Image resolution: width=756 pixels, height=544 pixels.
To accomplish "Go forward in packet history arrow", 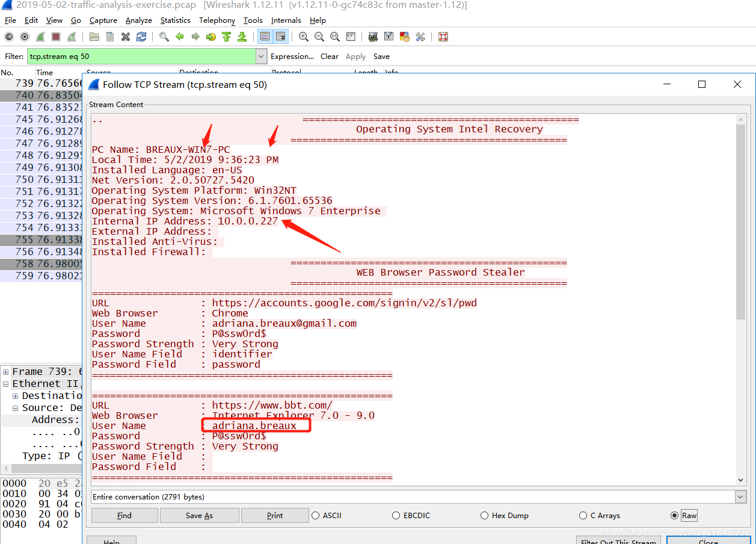I will 195,37.
